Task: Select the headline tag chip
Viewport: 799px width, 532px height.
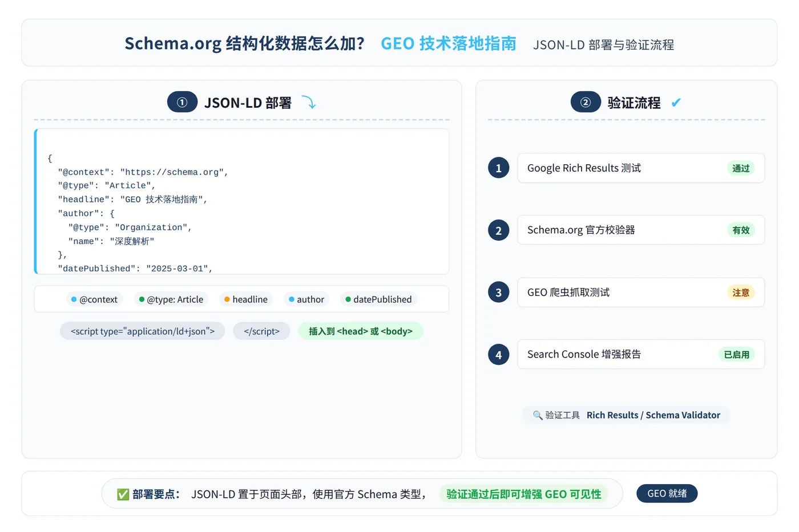Action: tap(246, 299)
